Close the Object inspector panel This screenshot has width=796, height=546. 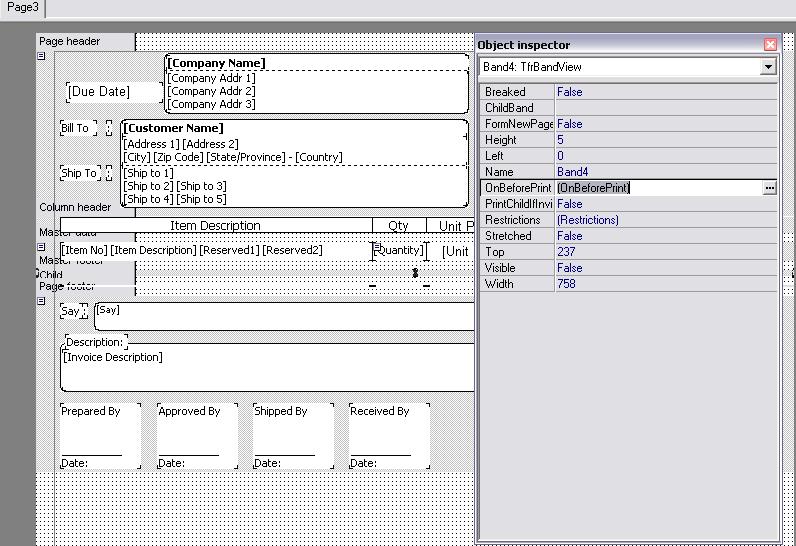click(770, 45)
